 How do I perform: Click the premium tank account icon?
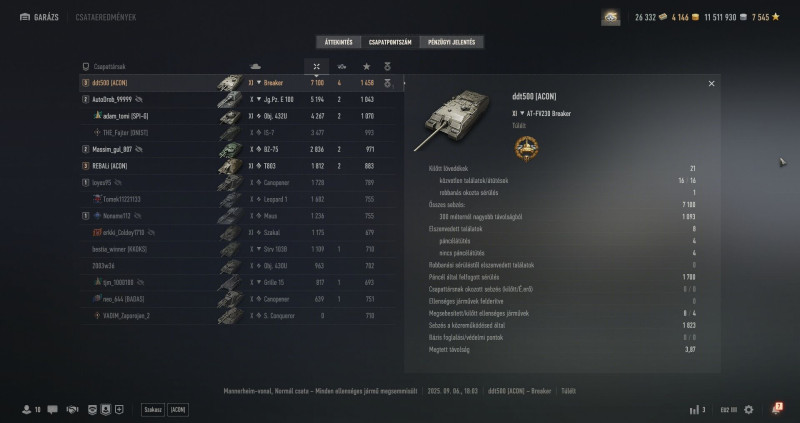(611, 17)
